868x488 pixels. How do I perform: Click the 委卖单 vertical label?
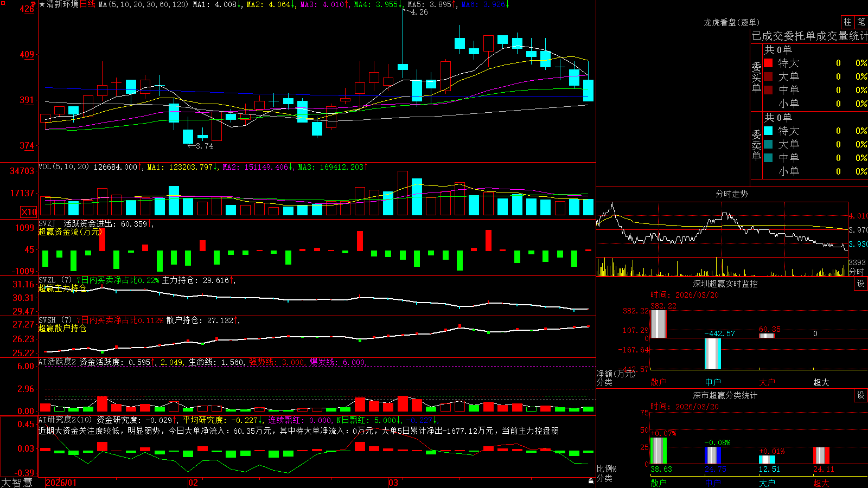(756, 145)
